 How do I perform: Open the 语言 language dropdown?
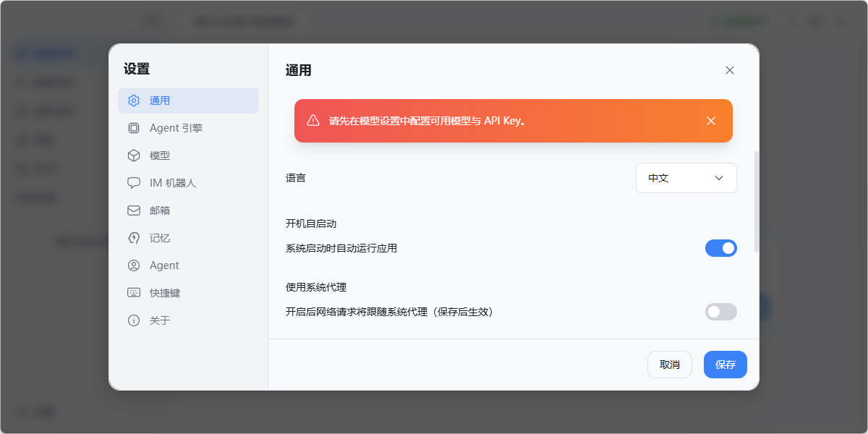pos(686,178)
